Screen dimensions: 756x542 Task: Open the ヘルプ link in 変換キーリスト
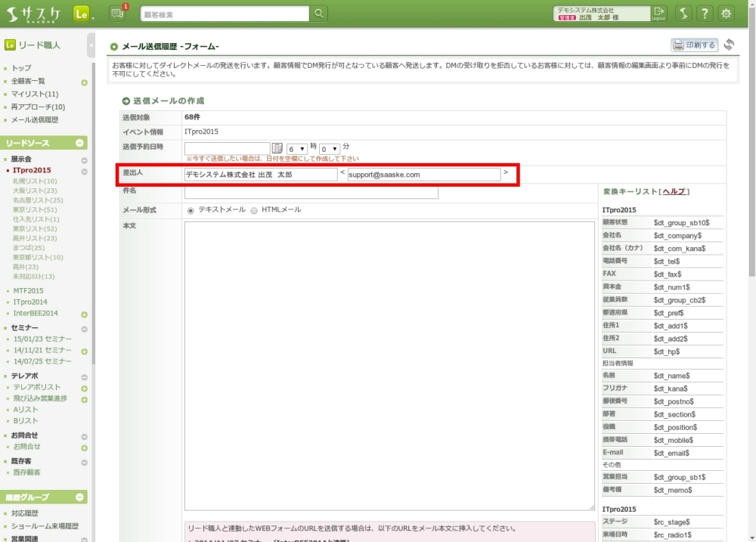[x=674, y=192]
